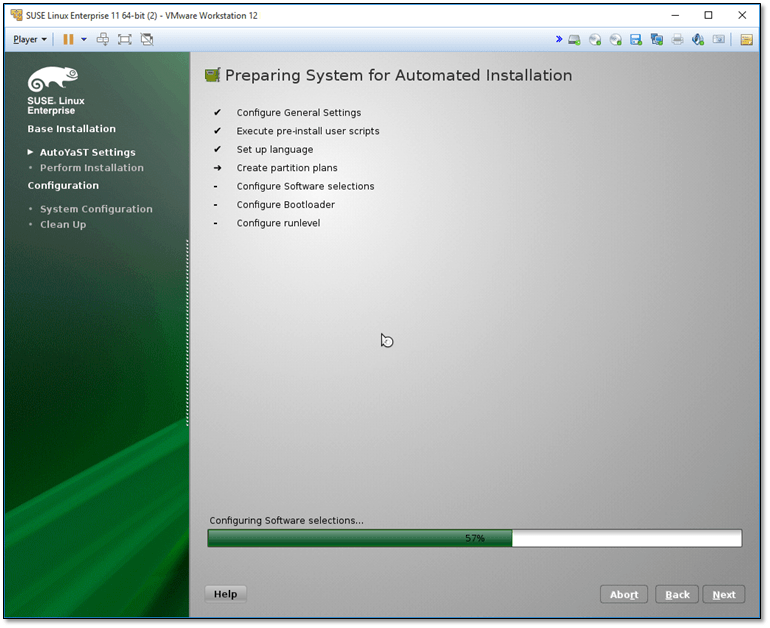This screenshot has width=770, height=628.
Task: Click Configure Bootloader step
Action: tap(285, 205)
